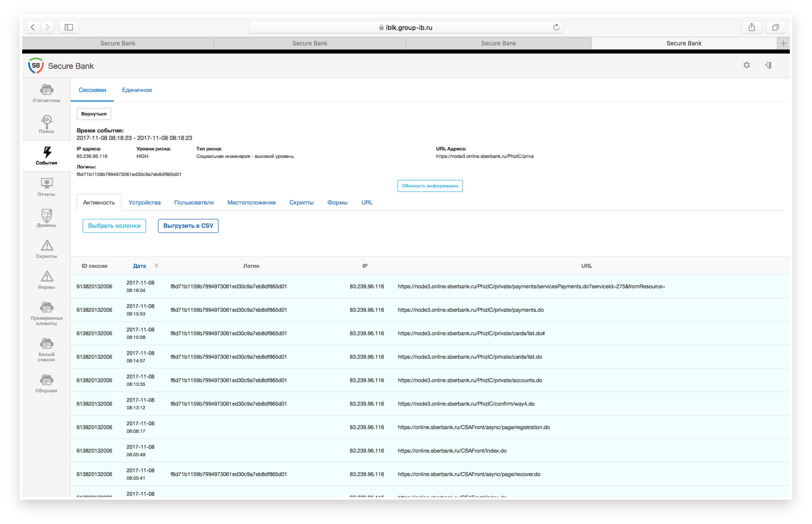The width and height of the screenshot is (812, 524).
Task: Click Выгрузить в CSV export button
Action: point(188,226)
